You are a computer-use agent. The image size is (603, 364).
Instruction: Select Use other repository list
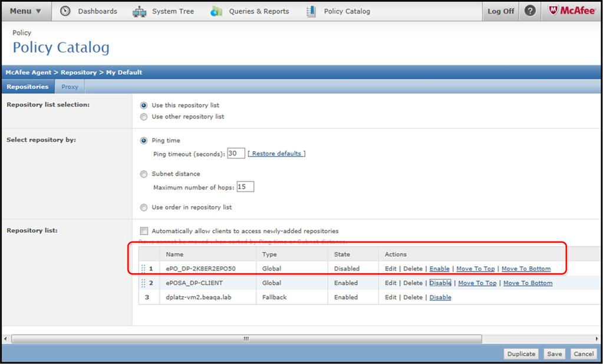[143, 117]
